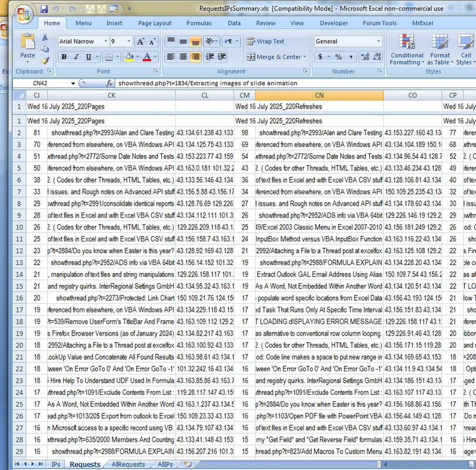Select row 15 header

[x=19, y=286]
